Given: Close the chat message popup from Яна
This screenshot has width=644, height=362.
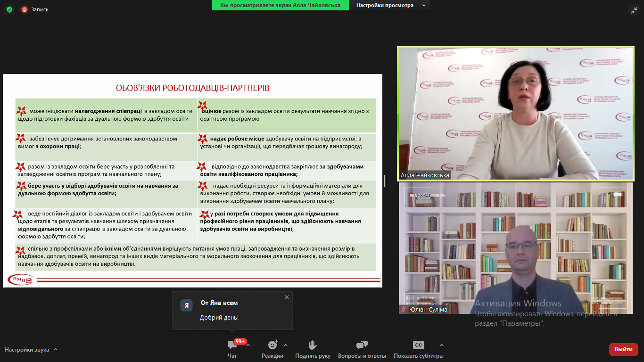Looking at the screenshot, I should click(287, 297).
